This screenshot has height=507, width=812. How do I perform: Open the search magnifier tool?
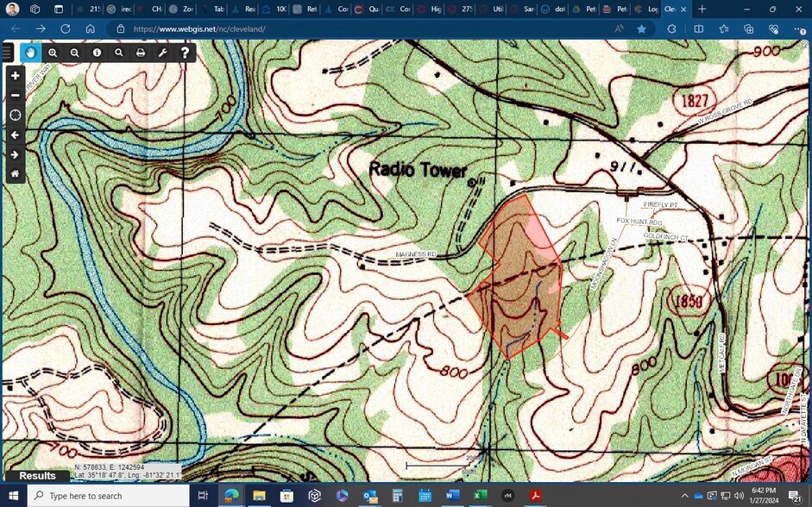pos(118,53)
